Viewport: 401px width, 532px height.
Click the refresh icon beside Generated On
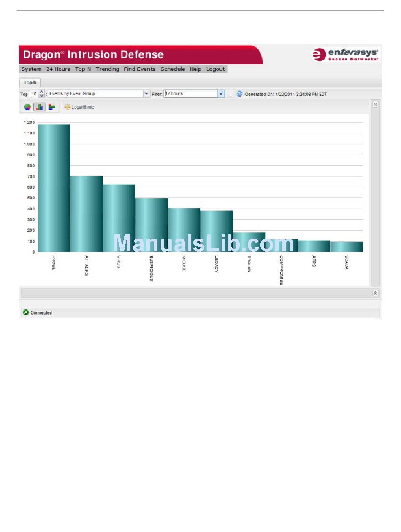[239, 94]
